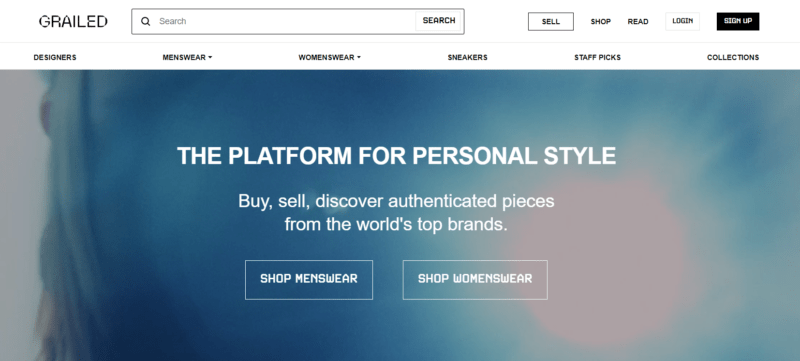The image size is (800, 361).
Task: Click the Sell button
Action: pyautogui.click(x=551, y=21)
